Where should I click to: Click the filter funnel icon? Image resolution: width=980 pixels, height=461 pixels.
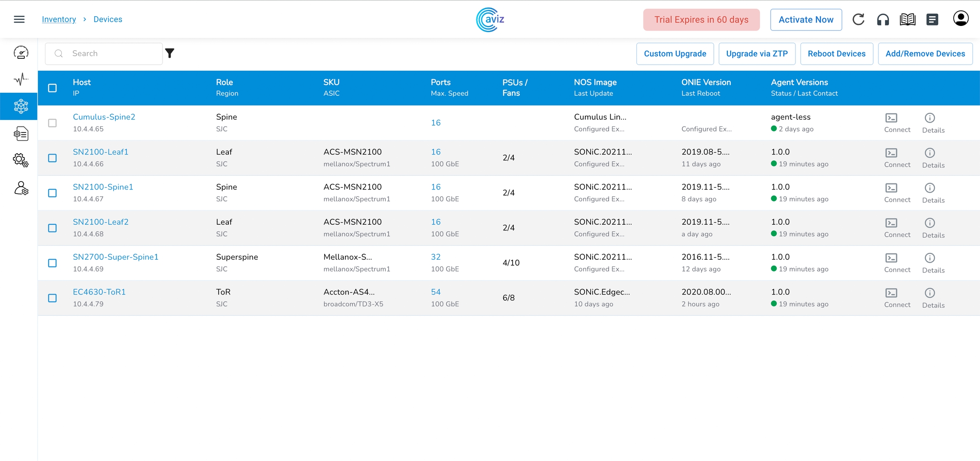170,53
